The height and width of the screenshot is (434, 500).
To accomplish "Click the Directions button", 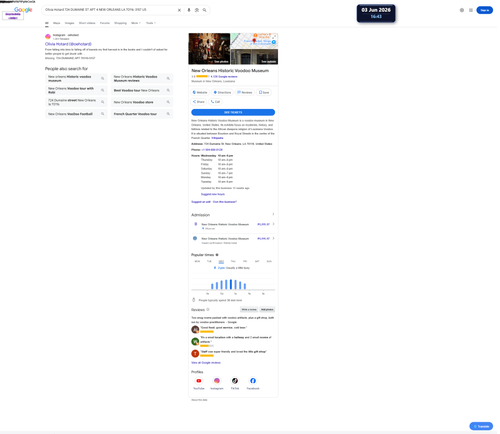I will (x=222, y=92).
